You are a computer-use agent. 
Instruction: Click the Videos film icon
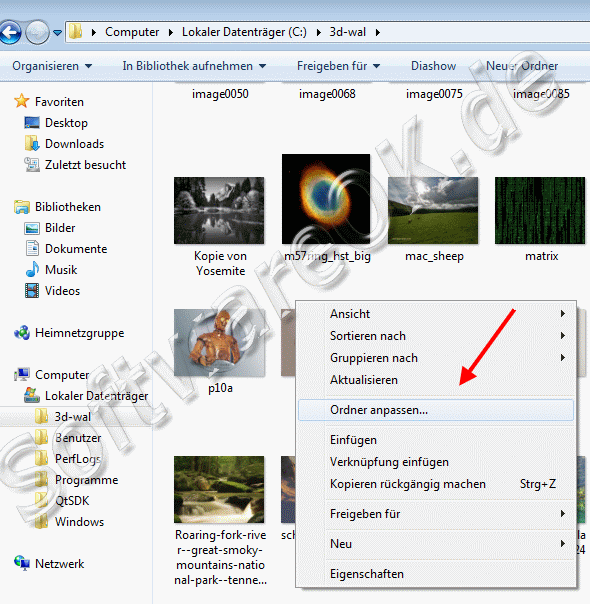(x=32, y=290)
